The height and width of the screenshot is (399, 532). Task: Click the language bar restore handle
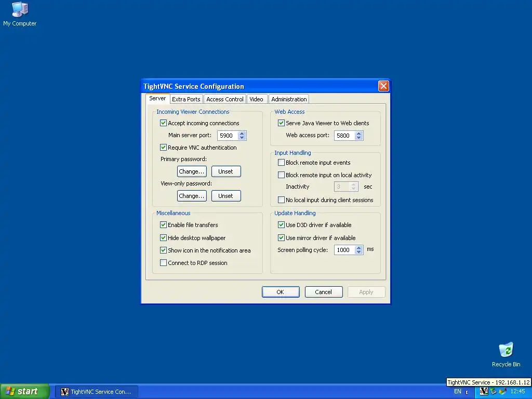coord(467,393)
